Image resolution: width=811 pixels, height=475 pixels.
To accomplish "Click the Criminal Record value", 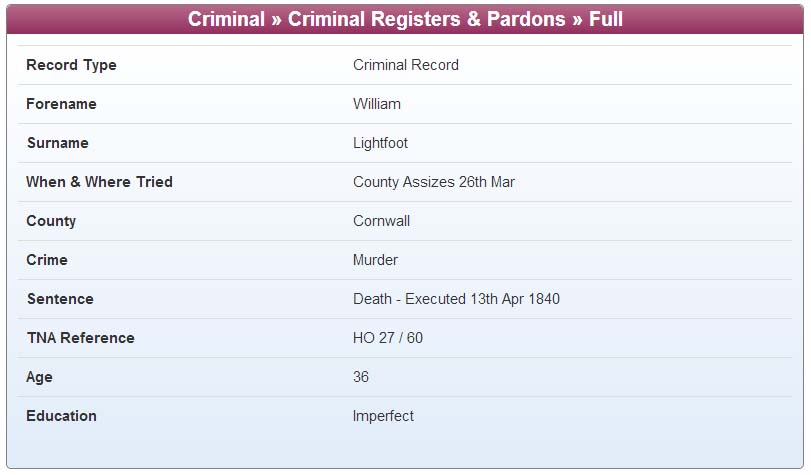I will [406, 65].
